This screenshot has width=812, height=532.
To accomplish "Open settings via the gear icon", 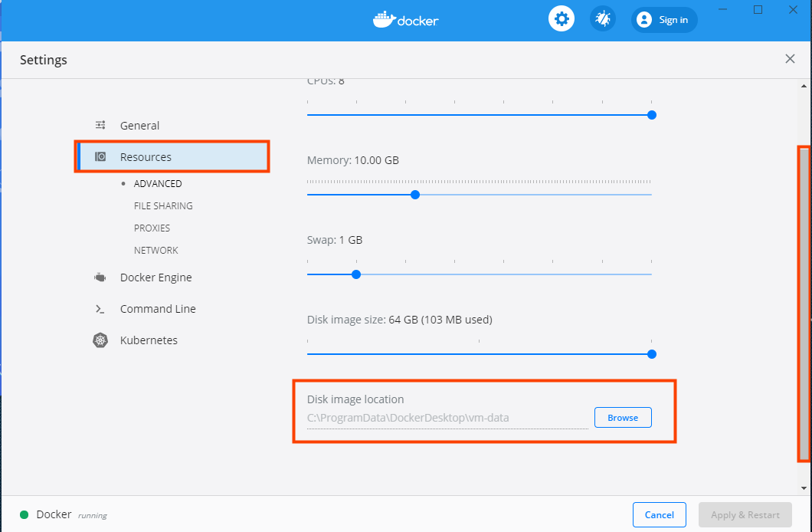I will (x=562, y=19).
